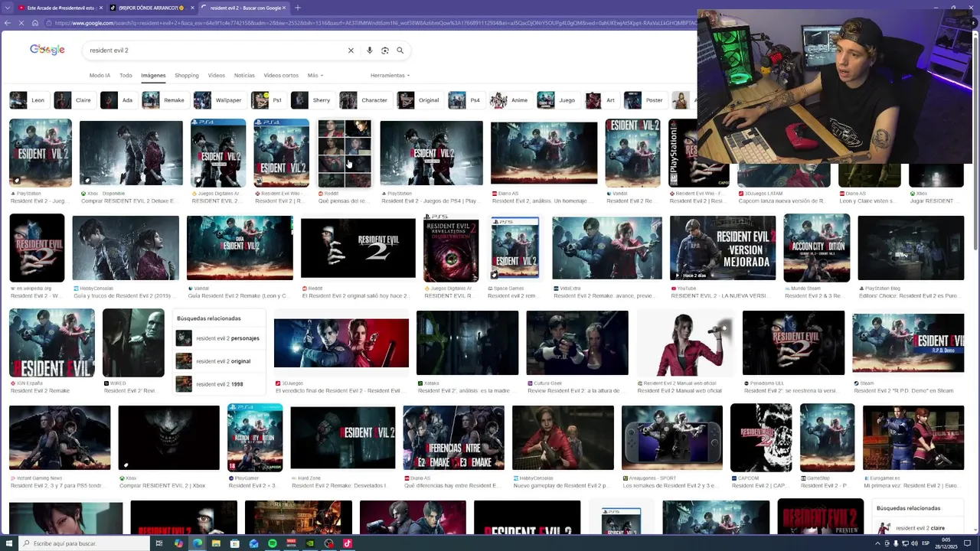The width and height of the screenshot is (980, 551).
Task: Filter images by the Poster chip
Action: point(645,100)
